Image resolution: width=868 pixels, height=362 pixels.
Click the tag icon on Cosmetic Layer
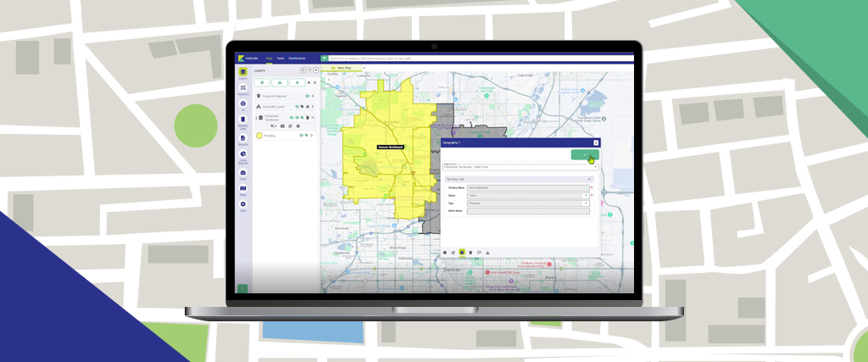click(303, 106)
